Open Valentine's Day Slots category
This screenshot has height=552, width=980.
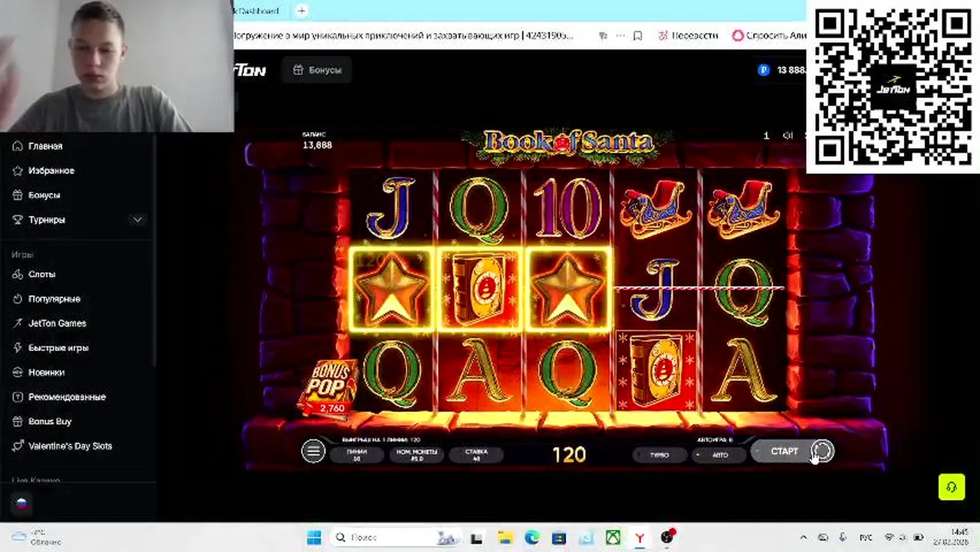(70, 445)
